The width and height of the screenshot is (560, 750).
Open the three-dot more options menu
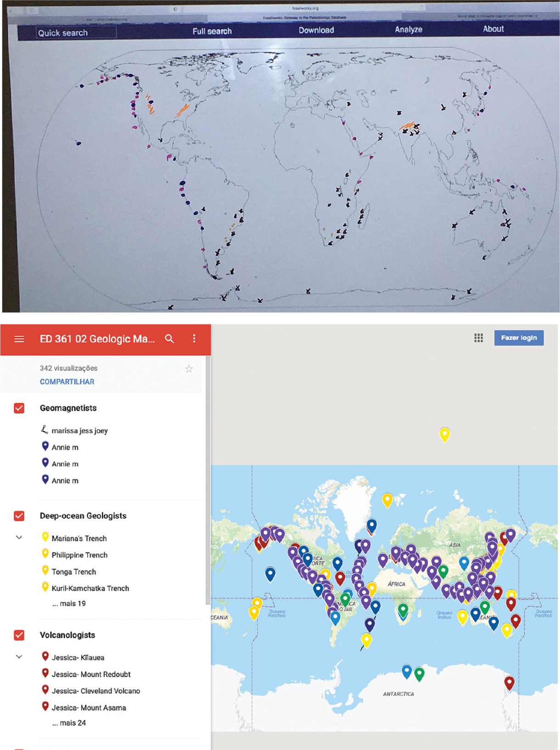click(194, 339)
